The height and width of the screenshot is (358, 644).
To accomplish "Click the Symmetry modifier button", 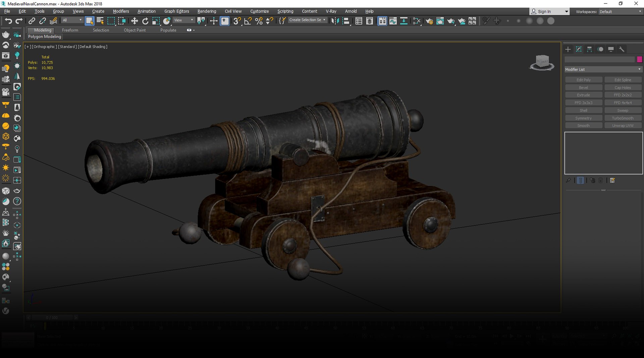I will 584,118.
